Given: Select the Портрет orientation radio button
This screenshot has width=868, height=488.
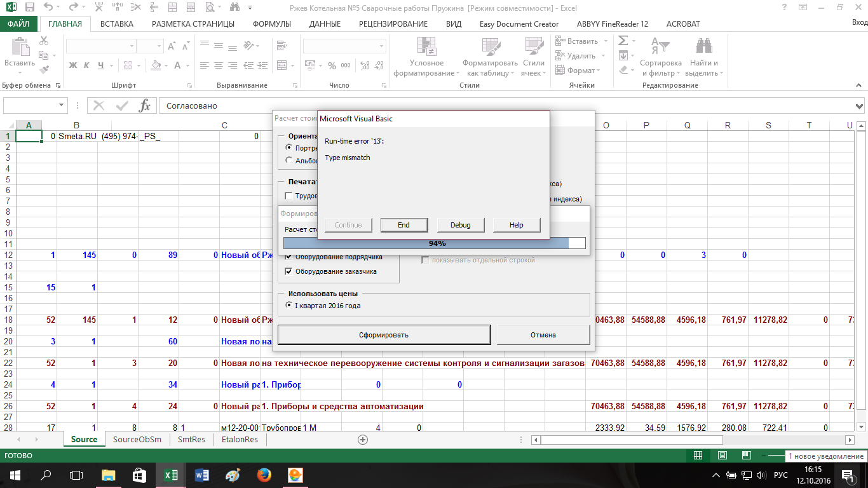Looking at the screenshot, I should coord(289,147).
